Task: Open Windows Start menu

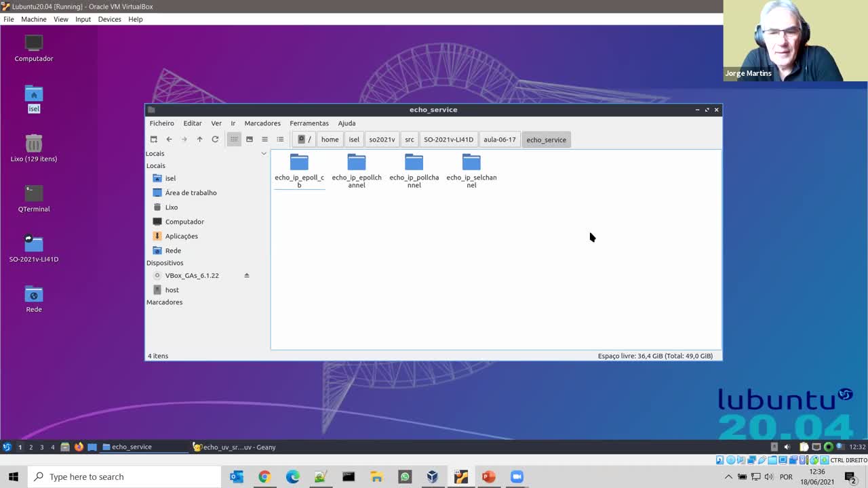Action: [x=14, y=476]
